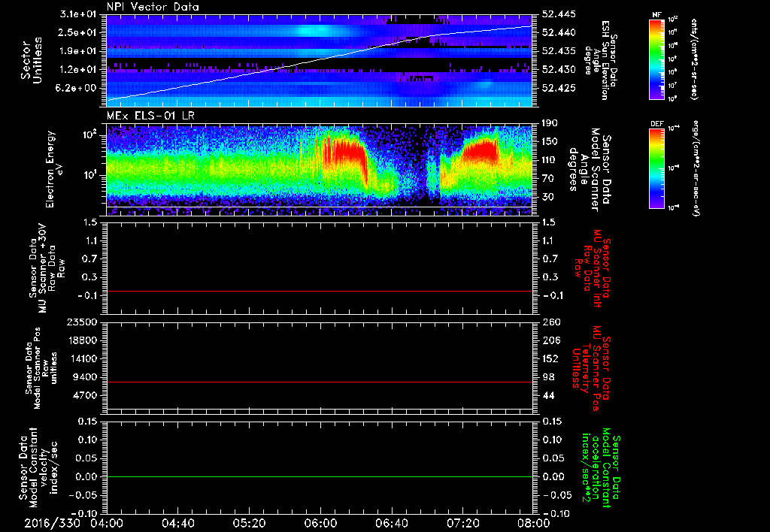Click the NPI Vector Data panel title
770x532 pixels.
(152, 8)
